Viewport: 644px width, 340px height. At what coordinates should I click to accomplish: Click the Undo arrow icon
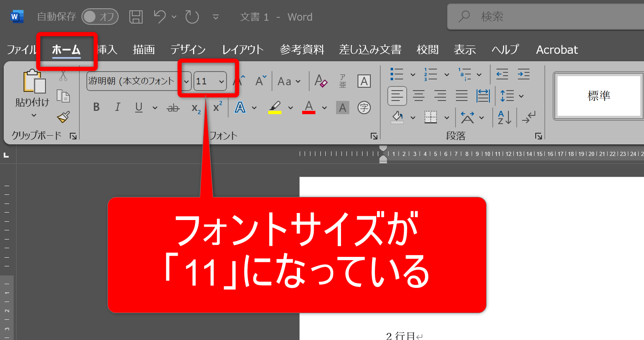160,17
